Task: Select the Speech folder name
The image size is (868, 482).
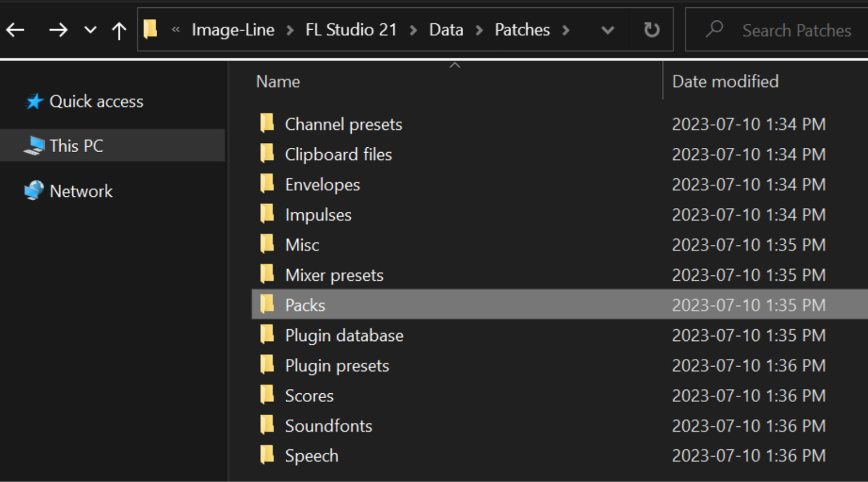Action: 312,457
